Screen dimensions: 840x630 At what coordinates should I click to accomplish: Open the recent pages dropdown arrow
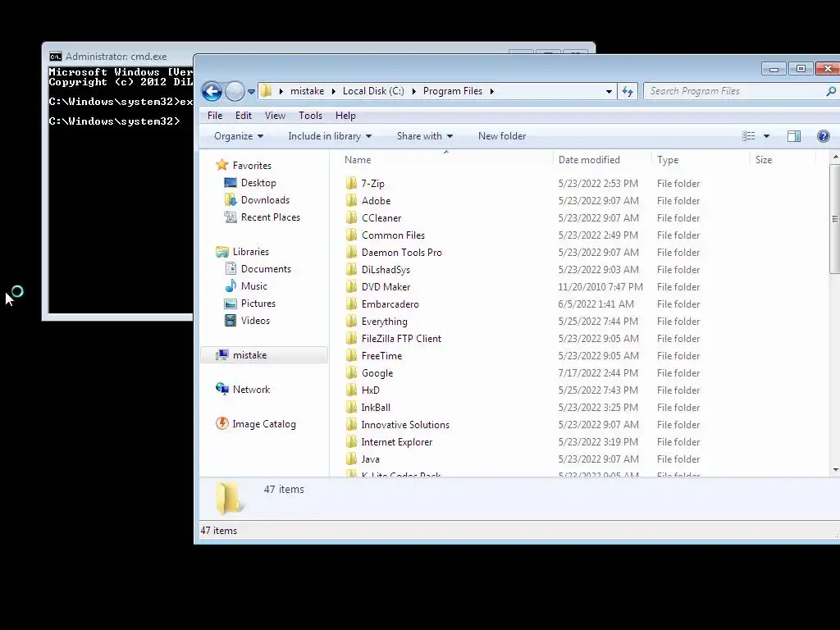251,92
